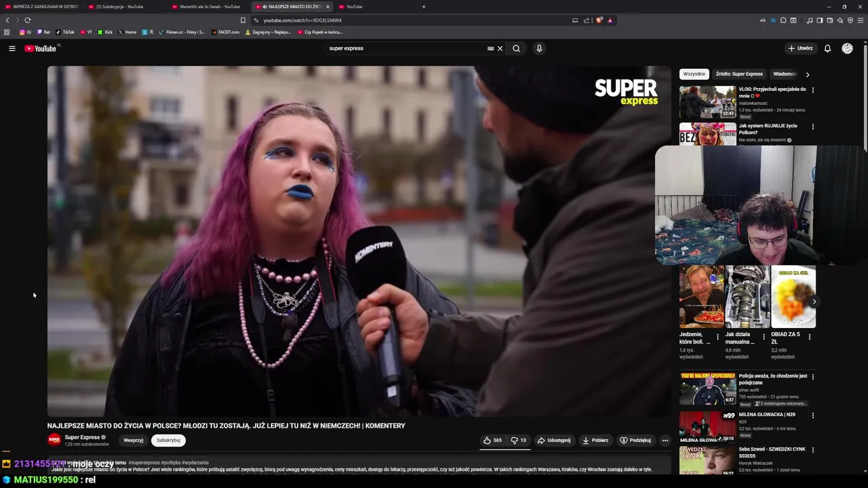The image size is (868, 488).
Task: Open Leo AI sparkle icon in toolbar
Action: [840, 20]
